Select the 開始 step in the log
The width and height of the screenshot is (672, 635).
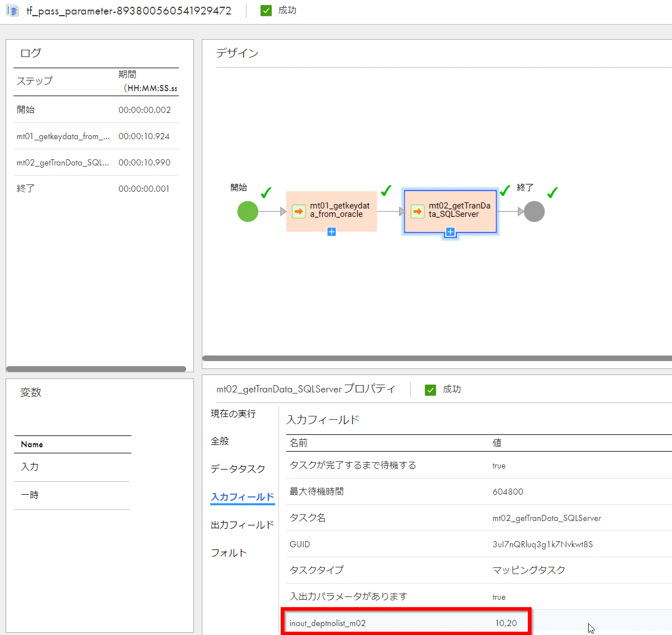point(96,110)
